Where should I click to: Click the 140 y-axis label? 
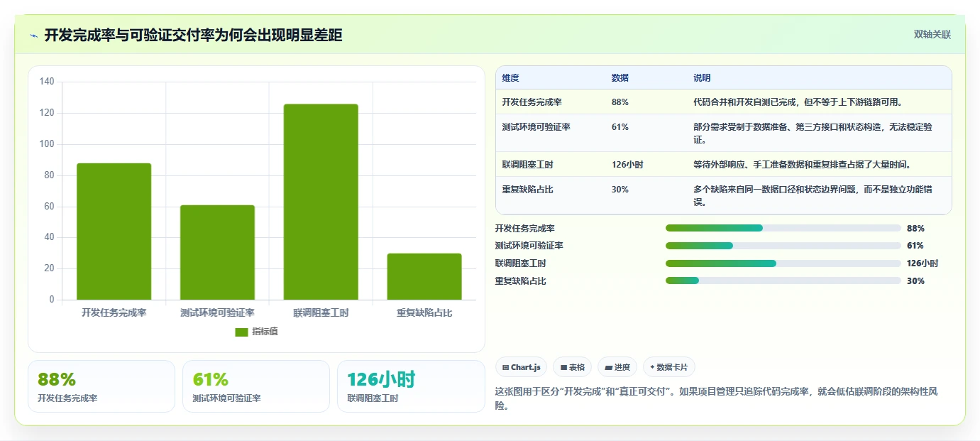pos(47,82)
